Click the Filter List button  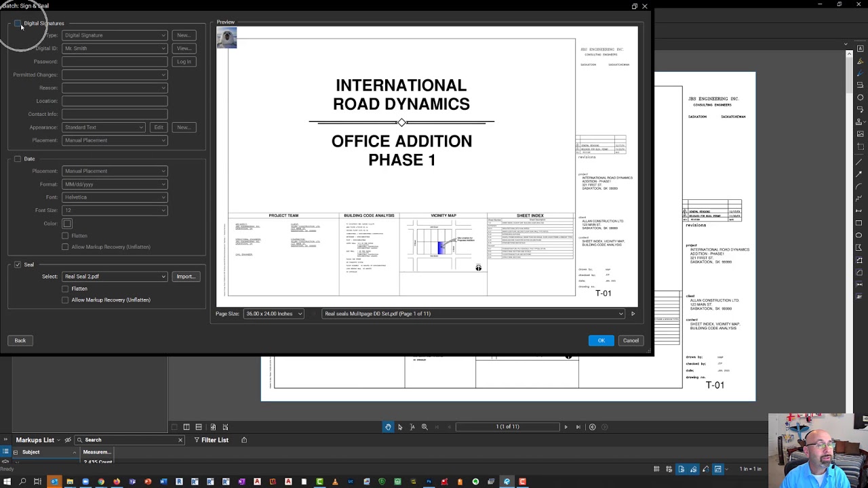pyautogui.click(x=211, y=440)
